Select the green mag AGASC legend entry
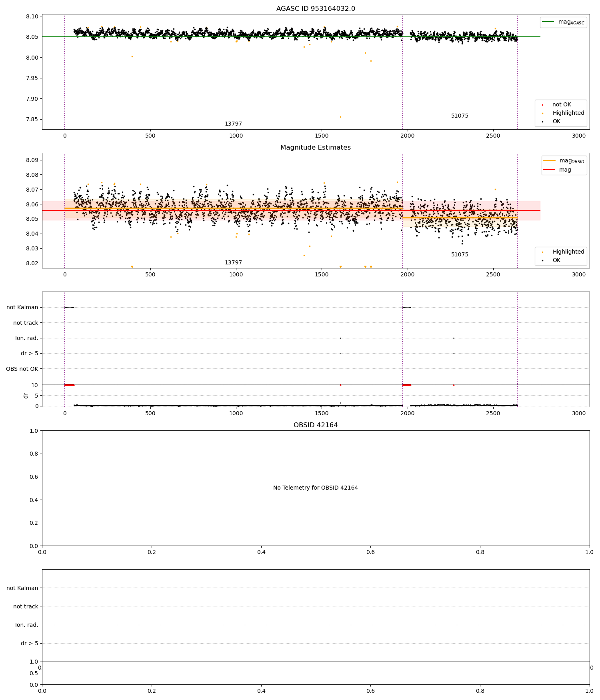Image resolution: width=600 pixels, height=700 pixels. (563, 22)
